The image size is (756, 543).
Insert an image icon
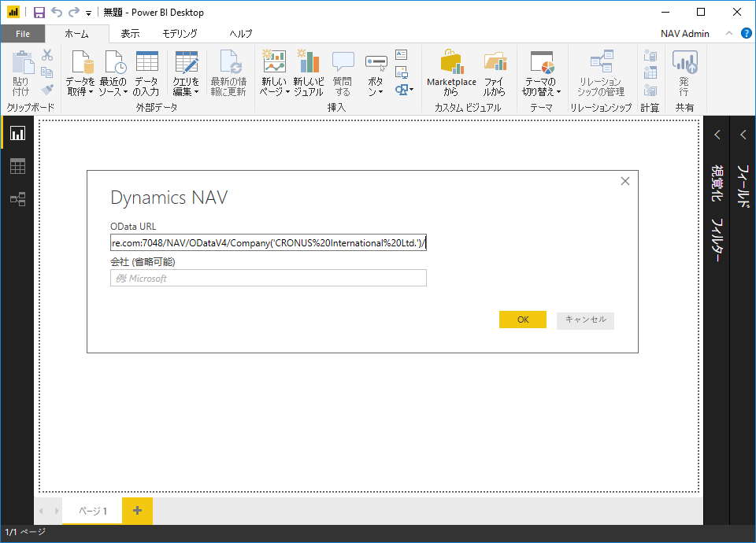tap(401, 72)
